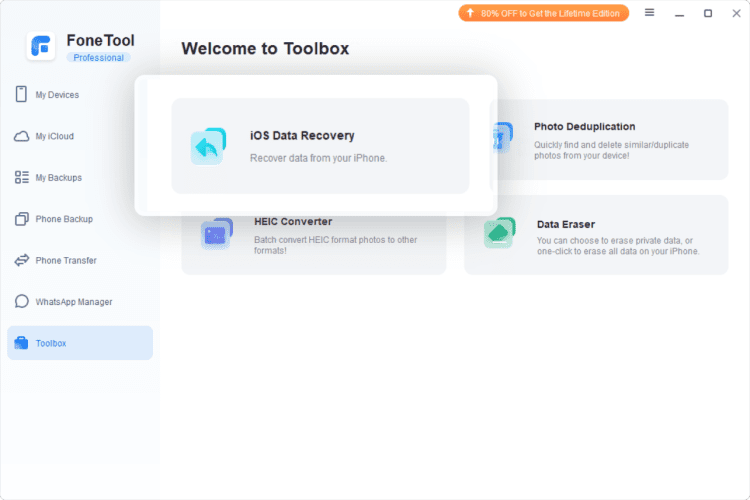The image size is (750, 500).
Task: Click the FoneTool logo icon
Action: click(42, 46)
